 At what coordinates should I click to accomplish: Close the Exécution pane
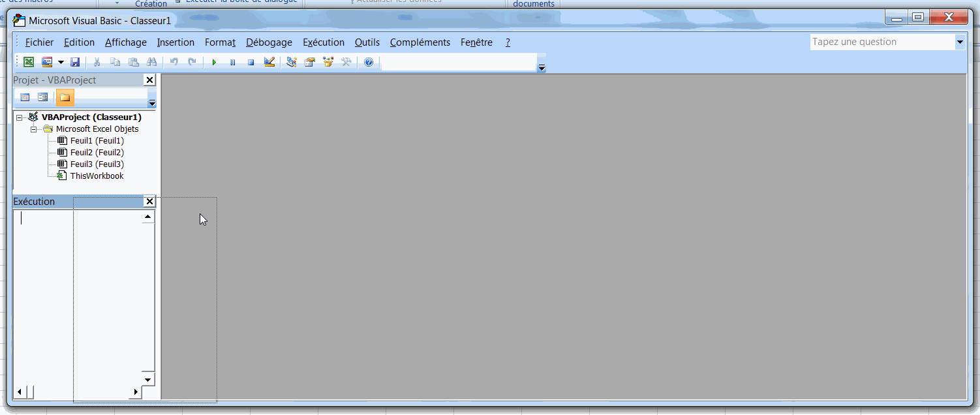[x=149, y=202]
